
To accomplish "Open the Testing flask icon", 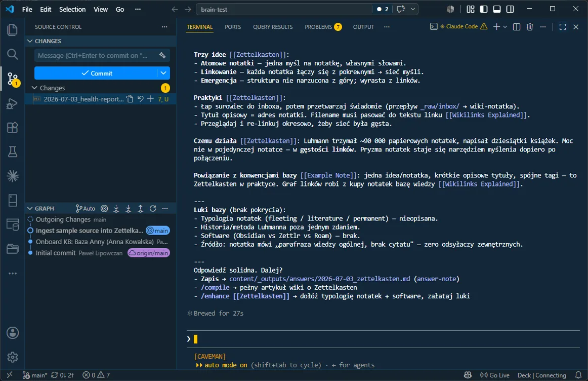I will [12, 151].
